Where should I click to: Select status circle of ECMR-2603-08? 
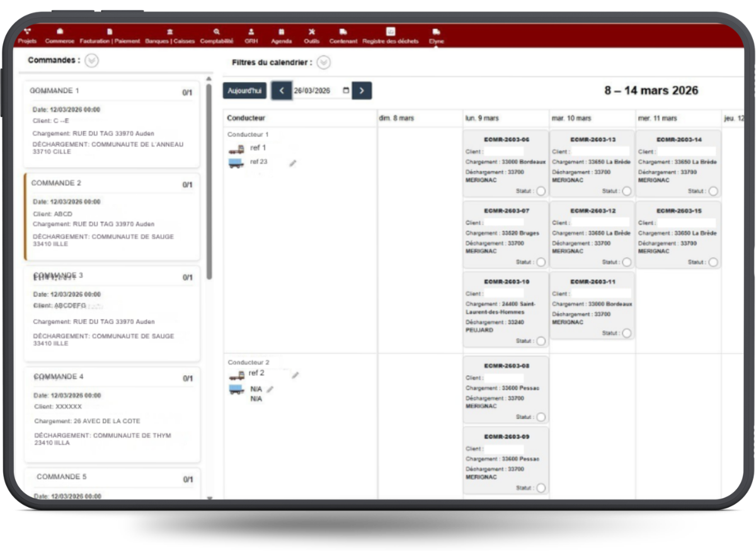pos(541,417)
